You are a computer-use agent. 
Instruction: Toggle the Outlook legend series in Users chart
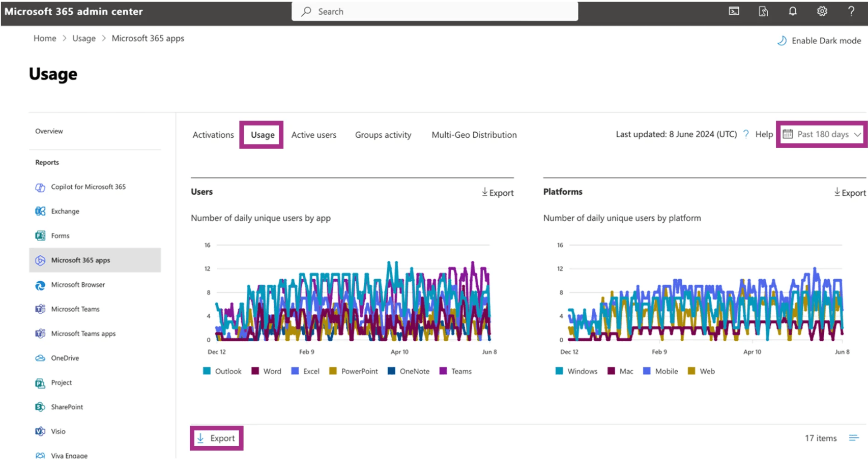pos(222,372)
